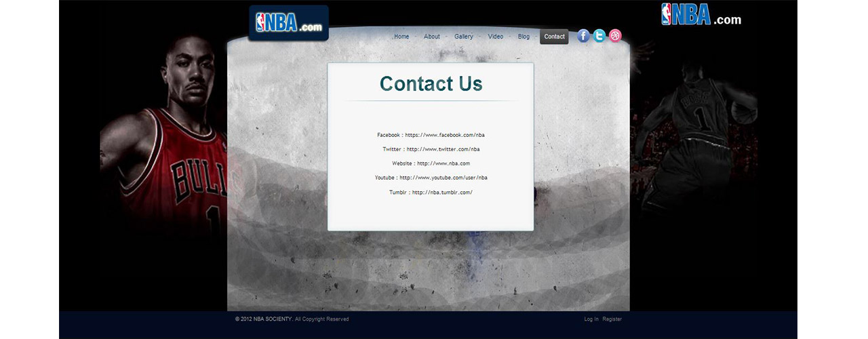The width and height of the screenshot is (868, 339).
Task: Open the About page from navigation
Action: pyautogui.click(x=432, y=37)
